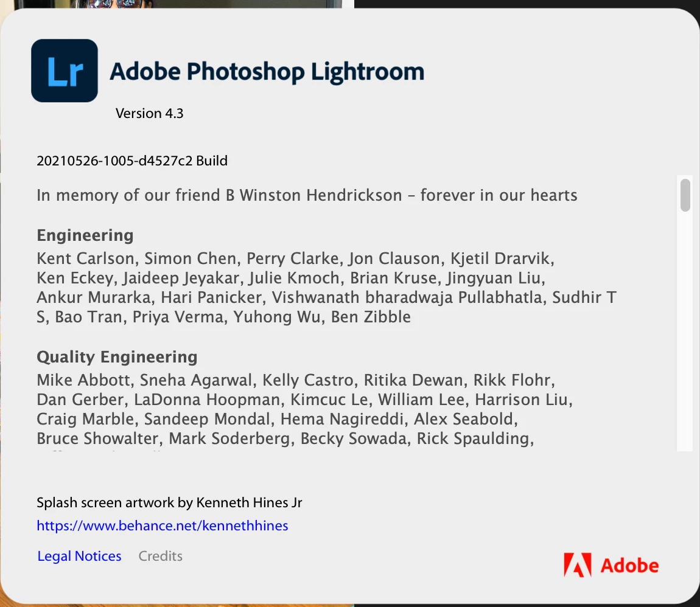Click the Adobe Photoshop Lightroom title
700x607 pixels.
tap(267, 72)
